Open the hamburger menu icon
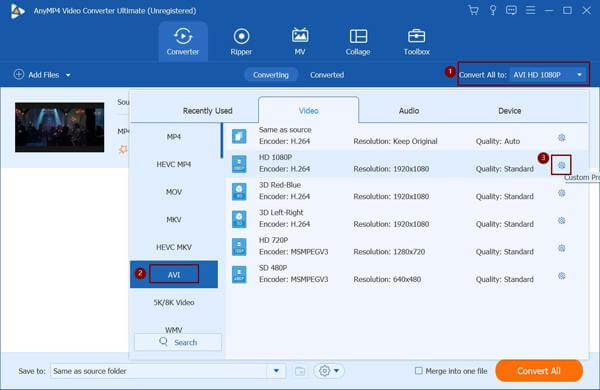 tap(530, 10)
